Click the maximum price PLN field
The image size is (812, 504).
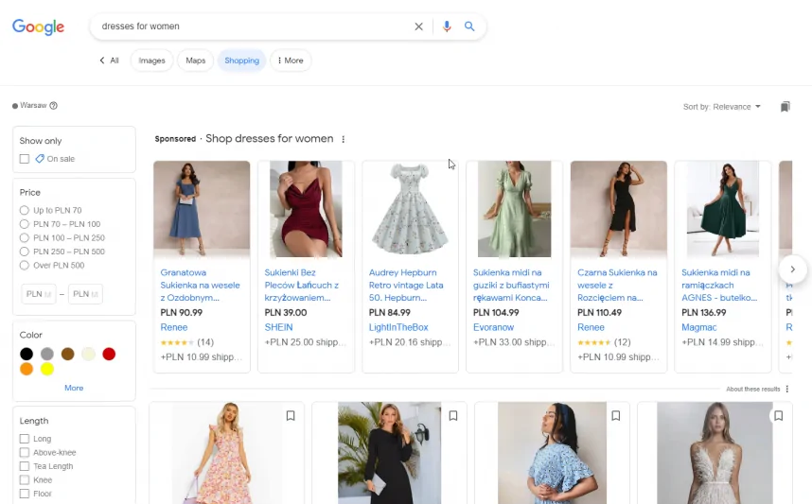click(x=85, y=294)
